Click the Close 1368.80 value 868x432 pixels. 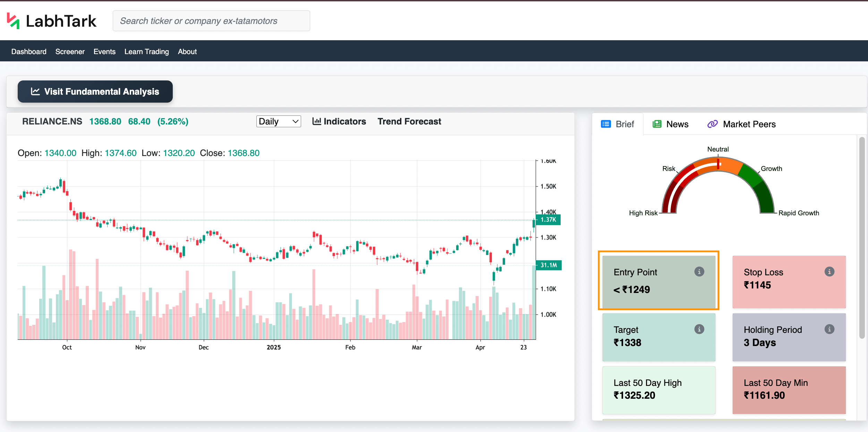(244, 153)
